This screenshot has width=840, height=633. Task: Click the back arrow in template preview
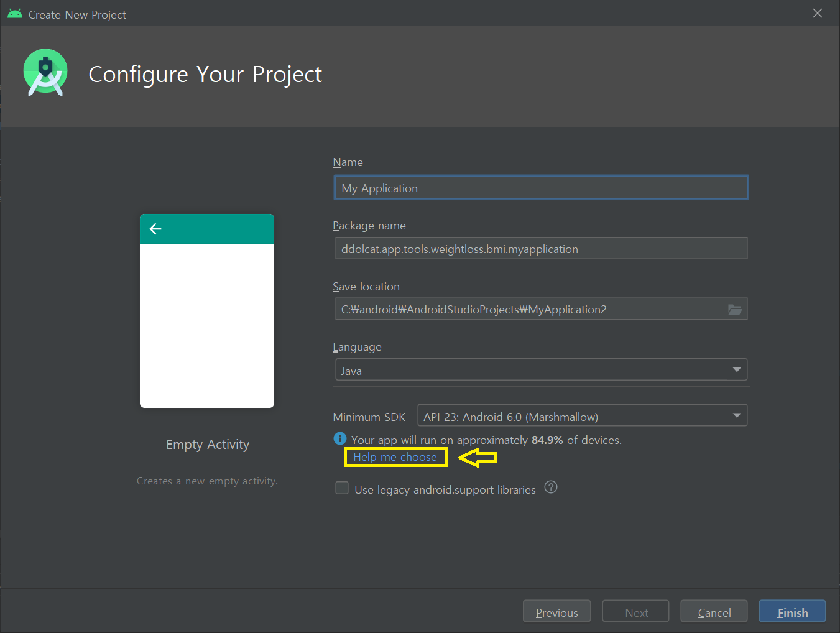[155, 229]
